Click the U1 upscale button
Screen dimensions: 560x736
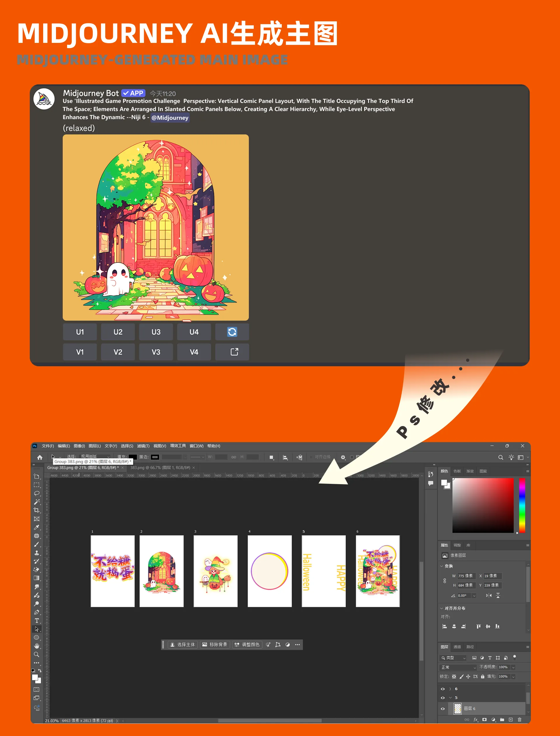(80, 332)
